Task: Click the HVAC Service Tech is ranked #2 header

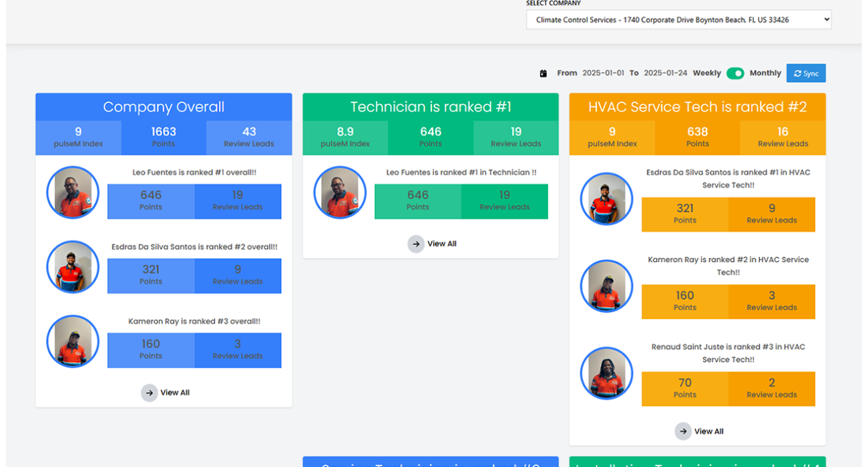Action: [697, 107]
